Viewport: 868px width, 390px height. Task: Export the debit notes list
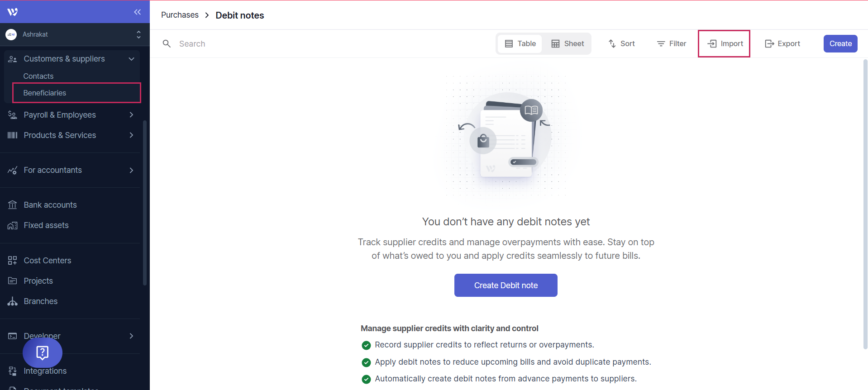click(x=782, y=43)
